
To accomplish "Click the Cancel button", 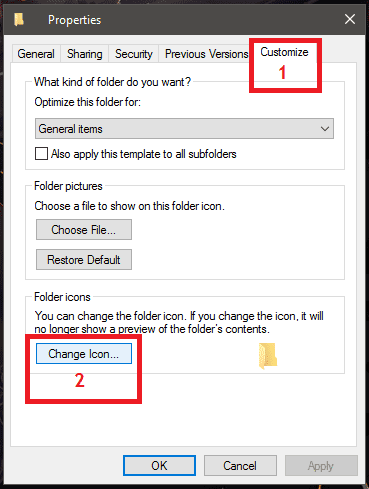I will 240,465.
